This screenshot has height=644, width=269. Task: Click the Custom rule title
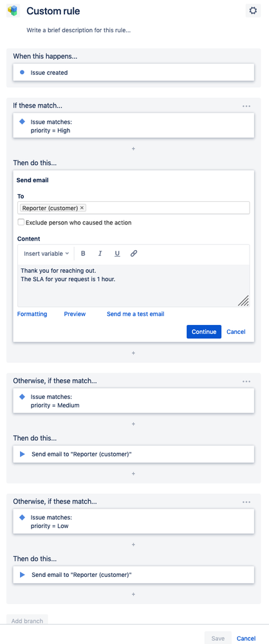53,11
